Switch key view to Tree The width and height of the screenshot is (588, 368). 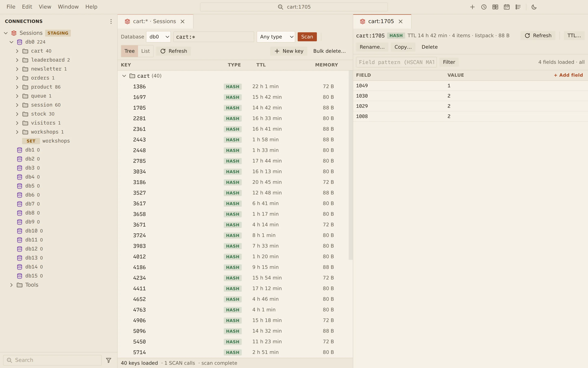(x=129, y=51)
